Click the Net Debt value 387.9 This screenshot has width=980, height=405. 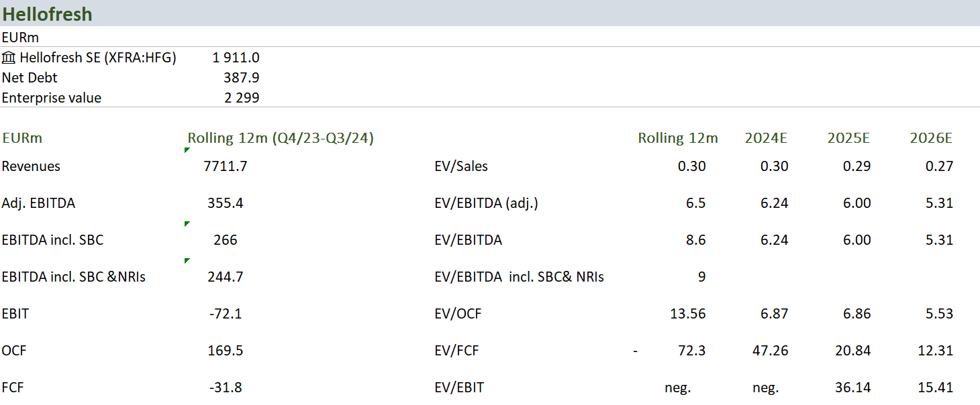(241, 78)
